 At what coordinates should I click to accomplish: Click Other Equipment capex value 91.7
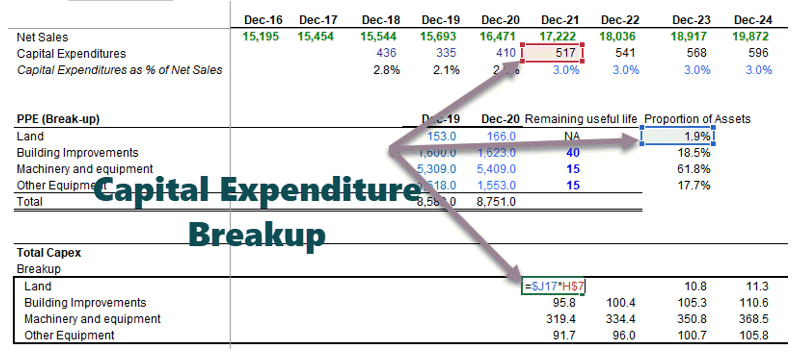(565, 336)
